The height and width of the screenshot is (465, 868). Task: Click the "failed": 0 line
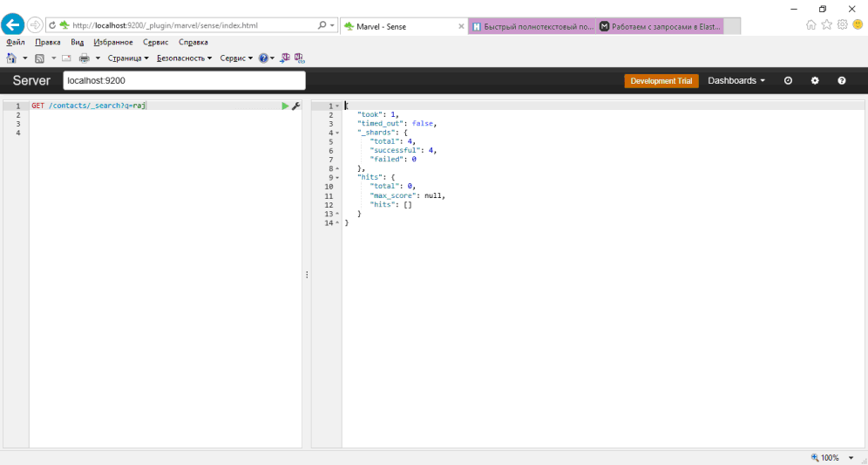click(x=393, y=160)
